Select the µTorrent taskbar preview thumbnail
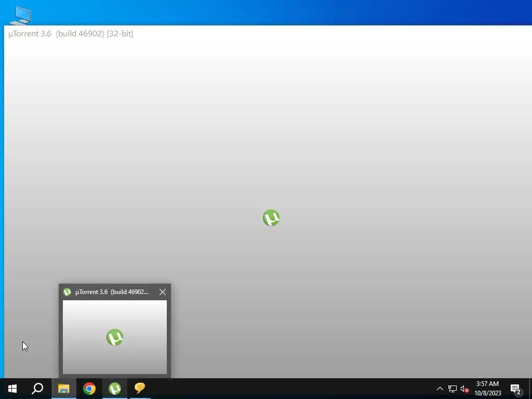 115,337
